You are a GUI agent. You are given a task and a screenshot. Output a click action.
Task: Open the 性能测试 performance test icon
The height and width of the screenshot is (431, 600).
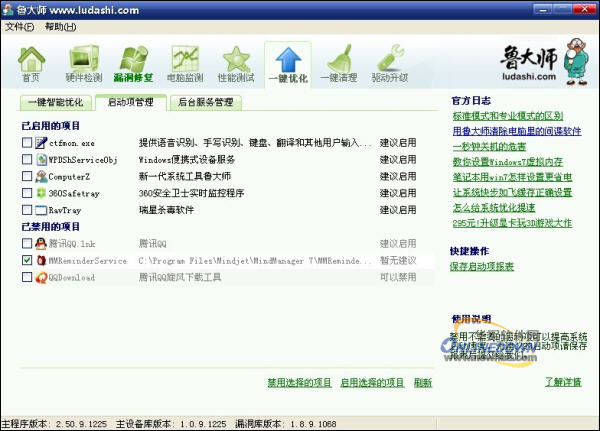pyautogui.click(x=236, y=61)
